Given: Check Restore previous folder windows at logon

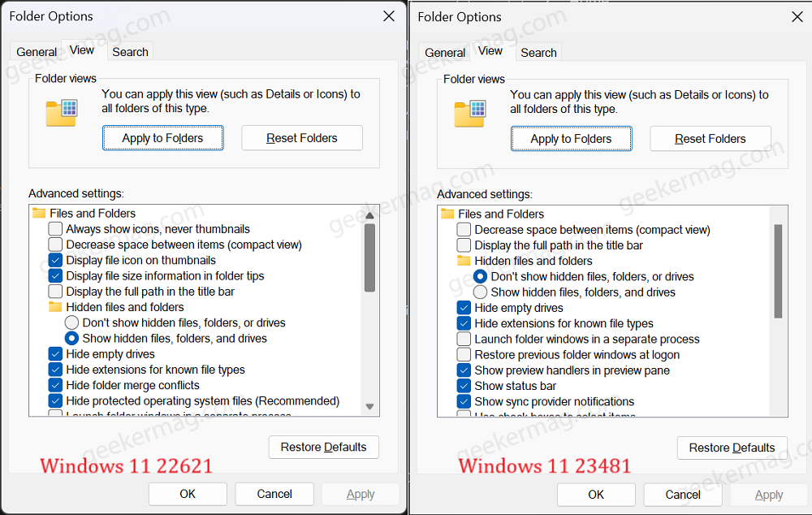Looking at the screenshot, I should click(464, 354).
